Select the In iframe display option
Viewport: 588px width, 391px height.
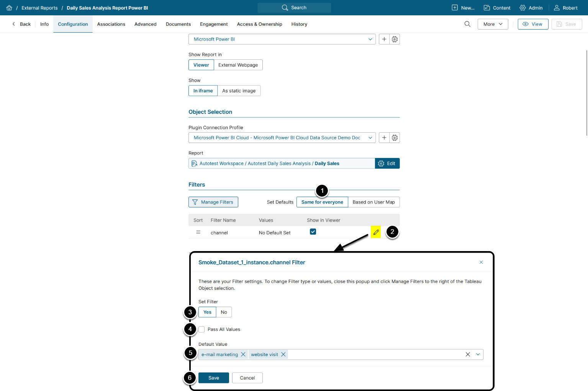tap(203, 91)
